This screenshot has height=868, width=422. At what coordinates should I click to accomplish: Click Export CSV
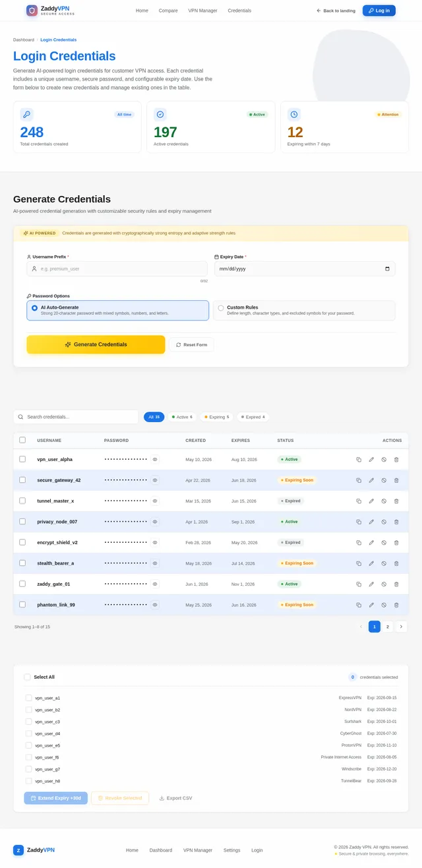[x=175, y=798]
